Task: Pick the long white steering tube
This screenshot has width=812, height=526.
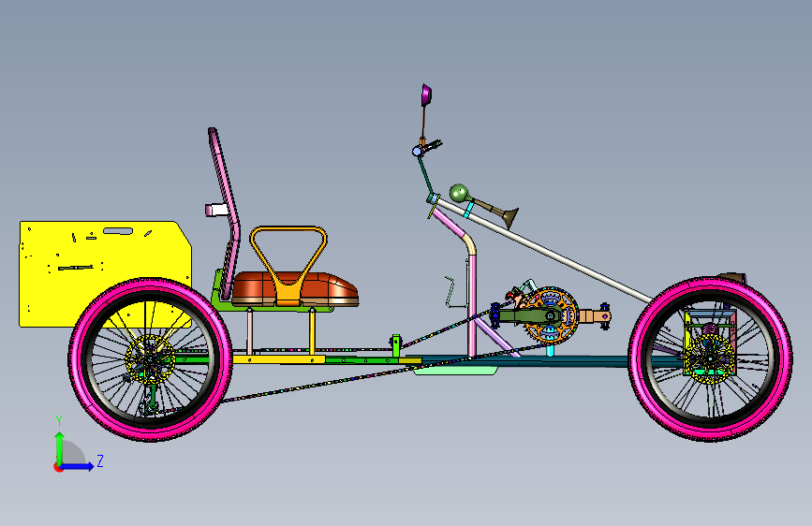Action: 544,251
